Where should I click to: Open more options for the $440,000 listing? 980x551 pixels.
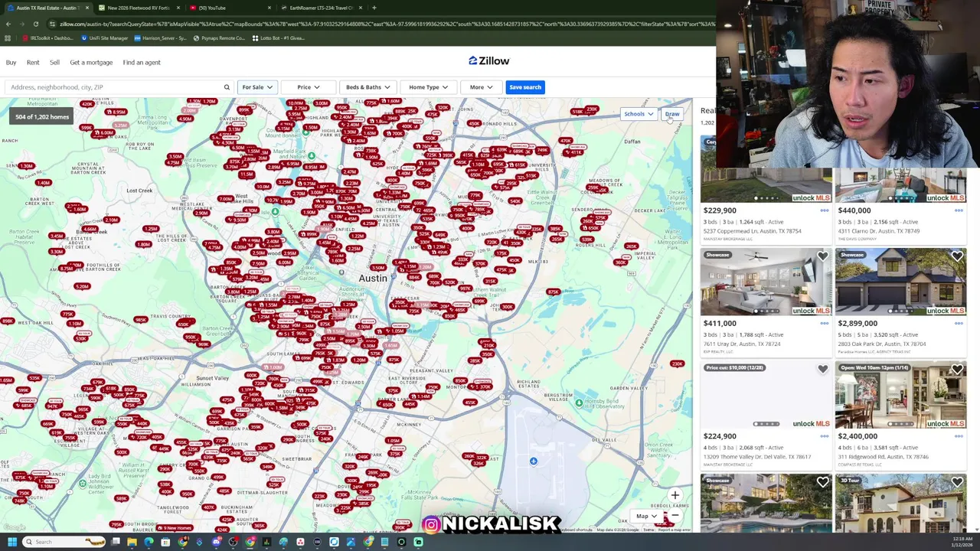coord(959,210)
